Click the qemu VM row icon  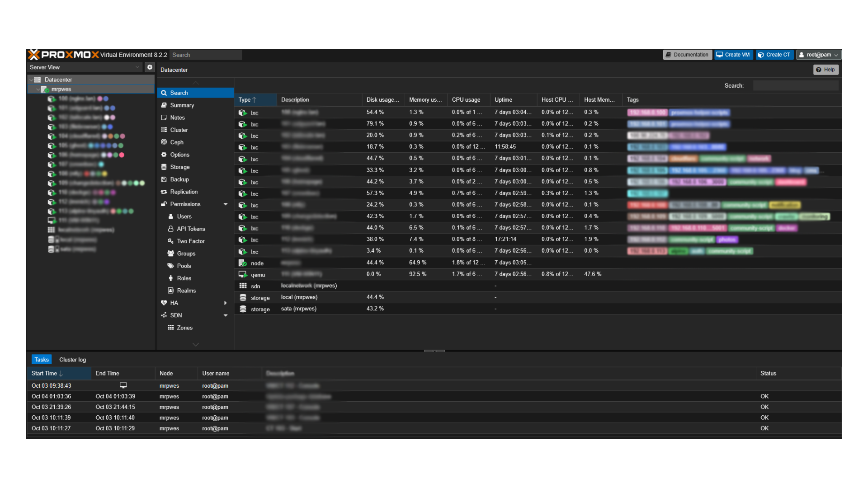point(243,274)
